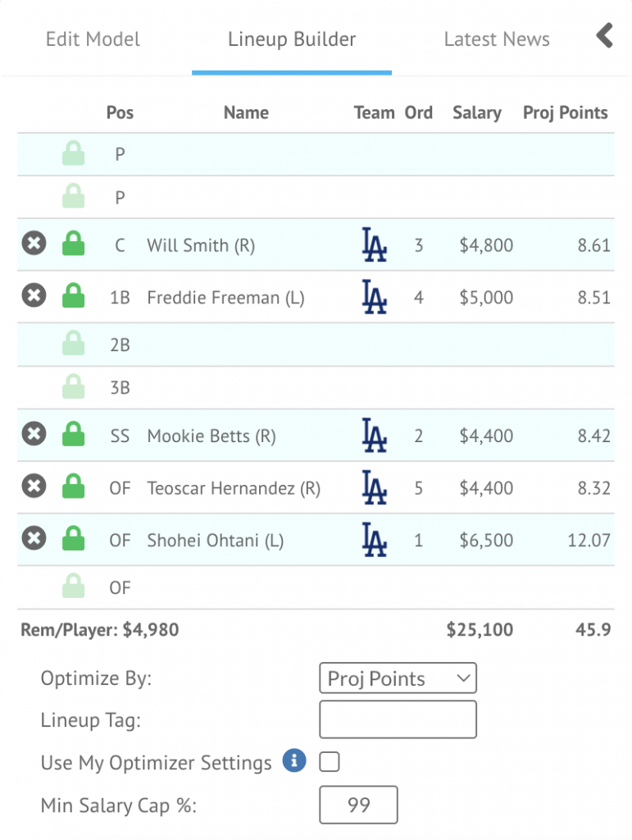Open the Optimize By dropdown
The height and width of the screenshot is (840, 632).
click(397, 678)
